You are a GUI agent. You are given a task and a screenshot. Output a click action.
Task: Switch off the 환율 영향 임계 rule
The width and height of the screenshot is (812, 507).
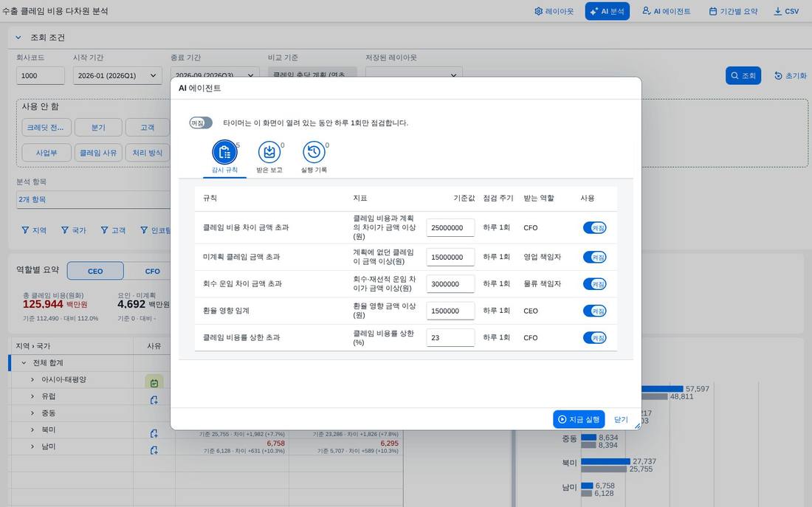[594, 311]
